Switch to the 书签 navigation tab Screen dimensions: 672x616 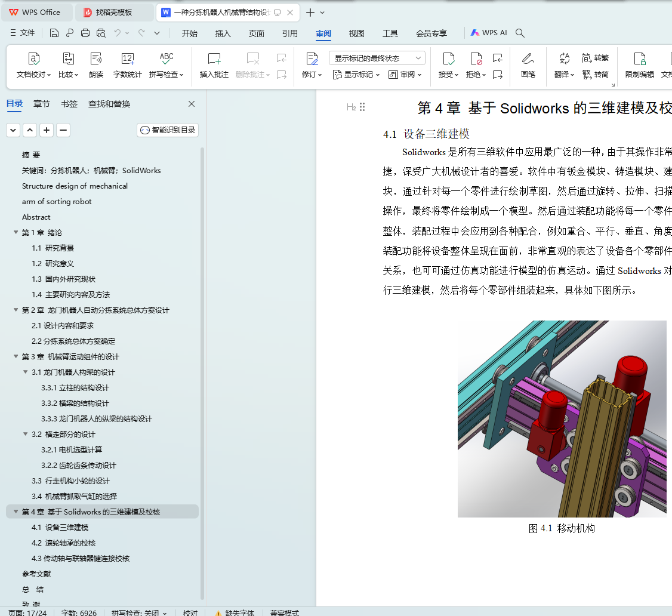(x=69, y=104)
